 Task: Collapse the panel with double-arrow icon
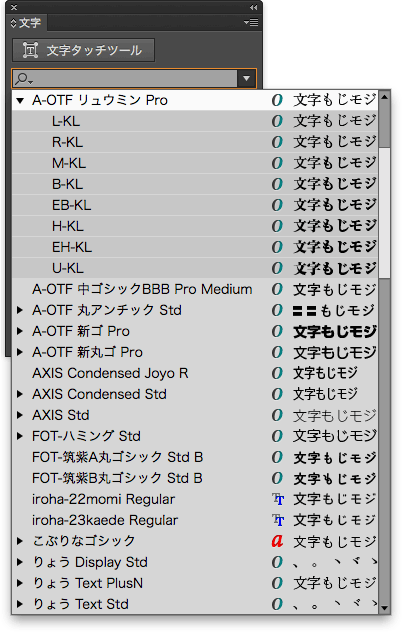253,7
